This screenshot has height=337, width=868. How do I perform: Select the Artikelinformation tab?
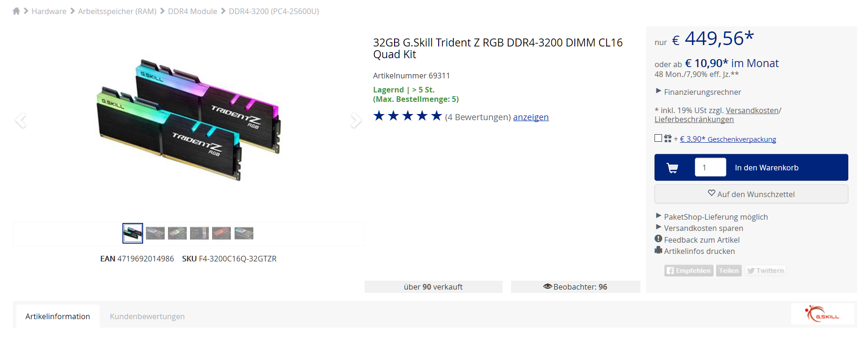click(58, 316)
